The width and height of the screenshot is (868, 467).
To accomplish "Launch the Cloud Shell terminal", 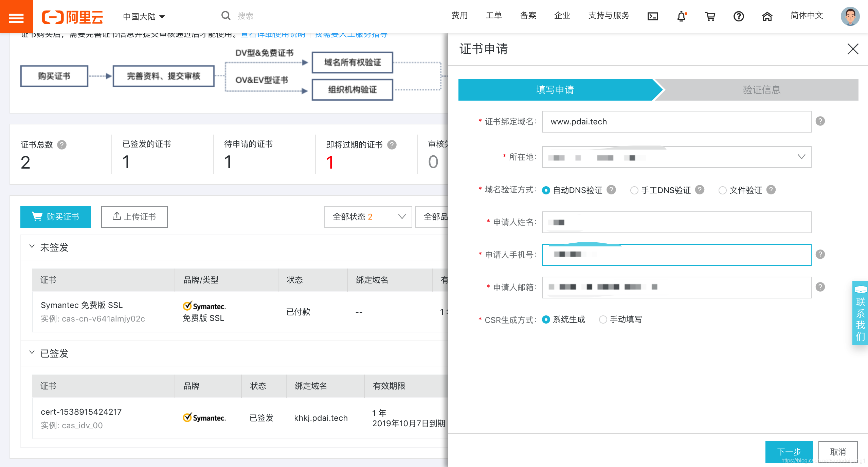I will tap(652, 16).
